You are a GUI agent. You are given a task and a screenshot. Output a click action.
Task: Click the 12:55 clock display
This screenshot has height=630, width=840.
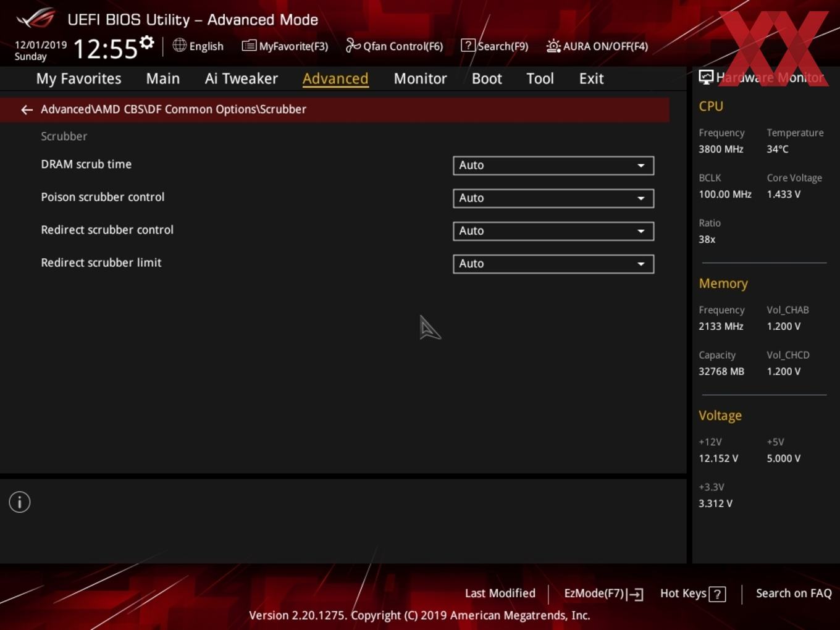click(105, 49)
